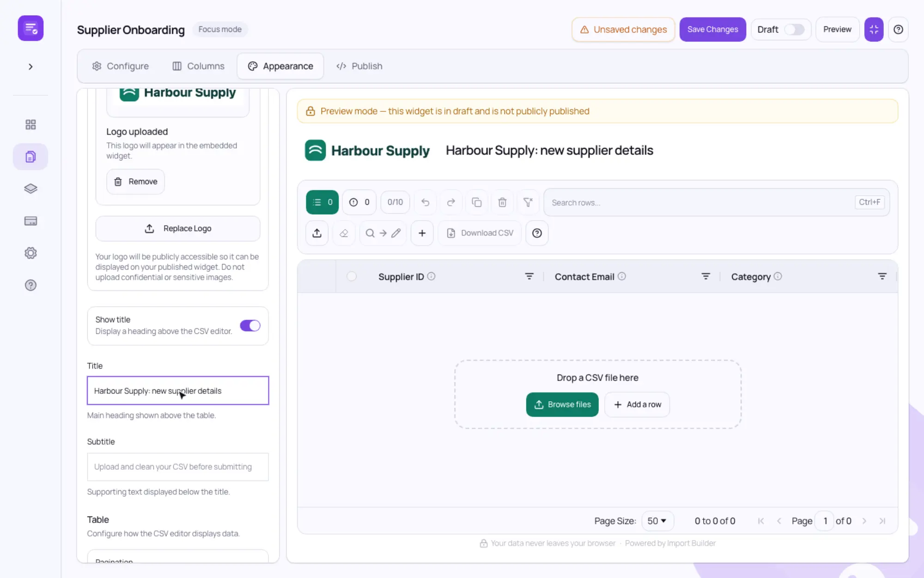924x578 pixels.
Task: Switch to the Columns tab
Action: click(x=198, y=66)
